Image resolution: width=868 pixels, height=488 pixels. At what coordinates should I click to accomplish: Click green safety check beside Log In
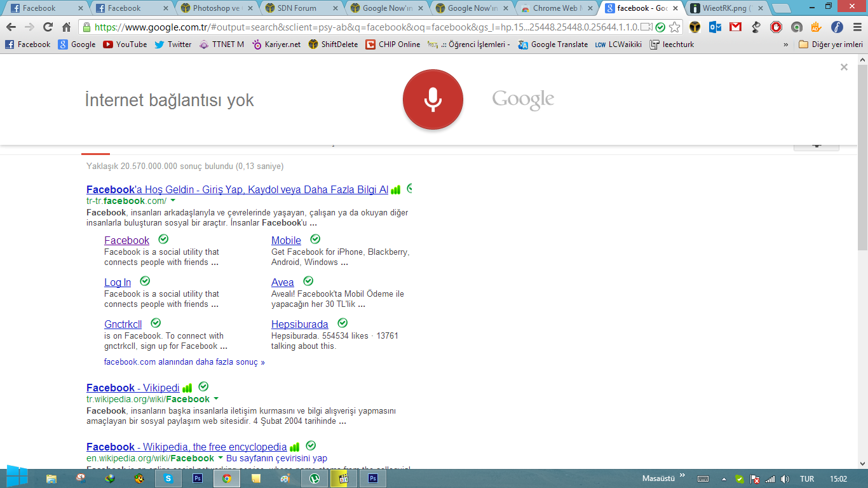click(x=145, y=281)
